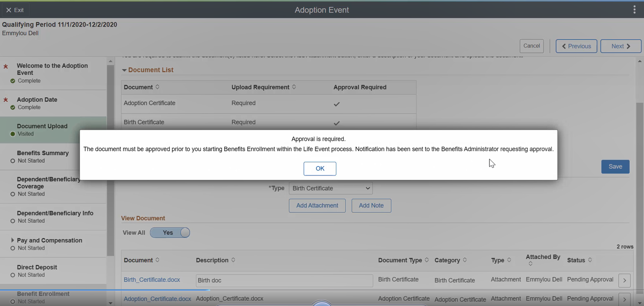Click the Birth doc description field
This screenshot has width=644, height=306.
point(284,280)
